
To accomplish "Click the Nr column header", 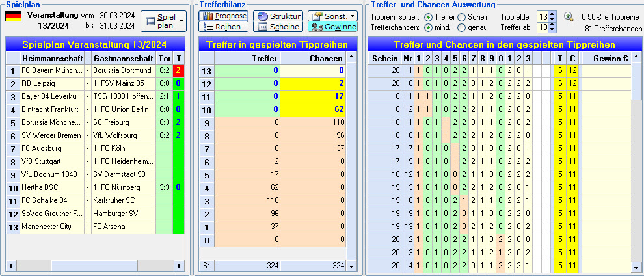I will pyautogui.click(x=407, y=58).
